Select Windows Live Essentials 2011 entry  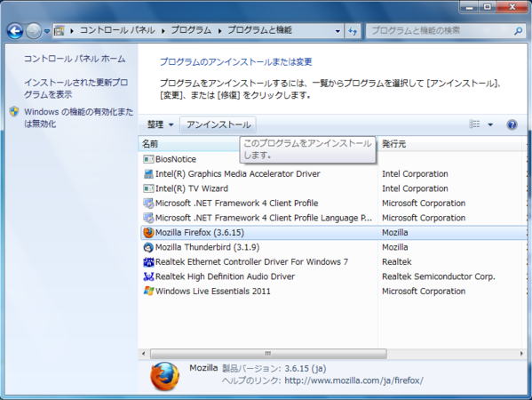213,291
